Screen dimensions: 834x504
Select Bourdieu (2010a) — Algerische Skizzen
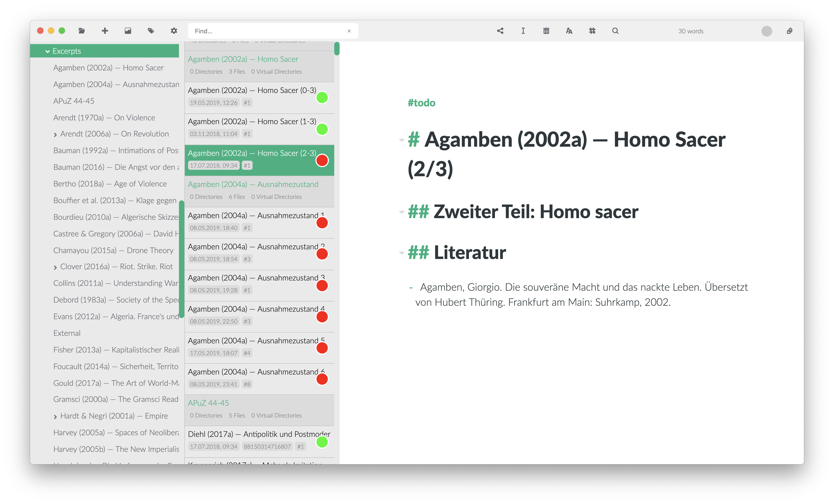pyautogui.click(x=116, y=217)
